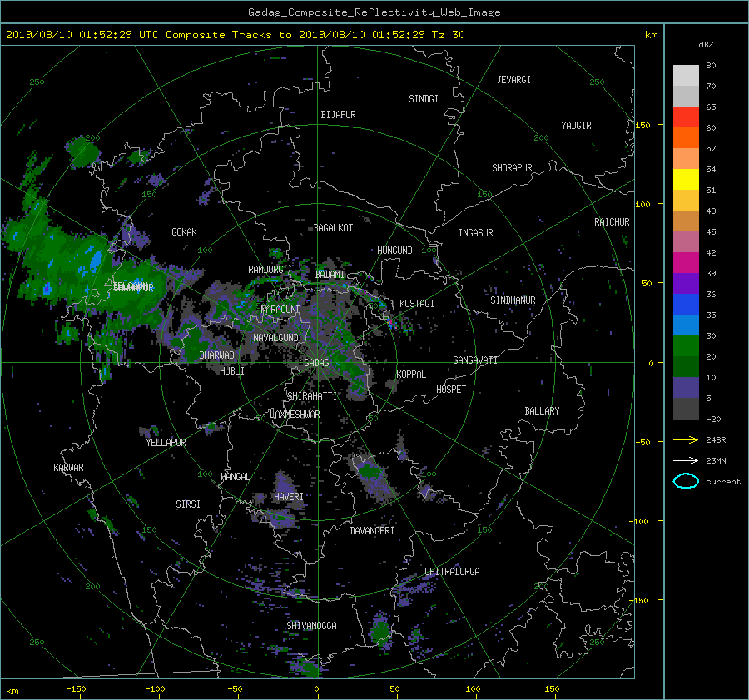
Task: Click the HANGAL city label
Action: click(x=235, y=476)
